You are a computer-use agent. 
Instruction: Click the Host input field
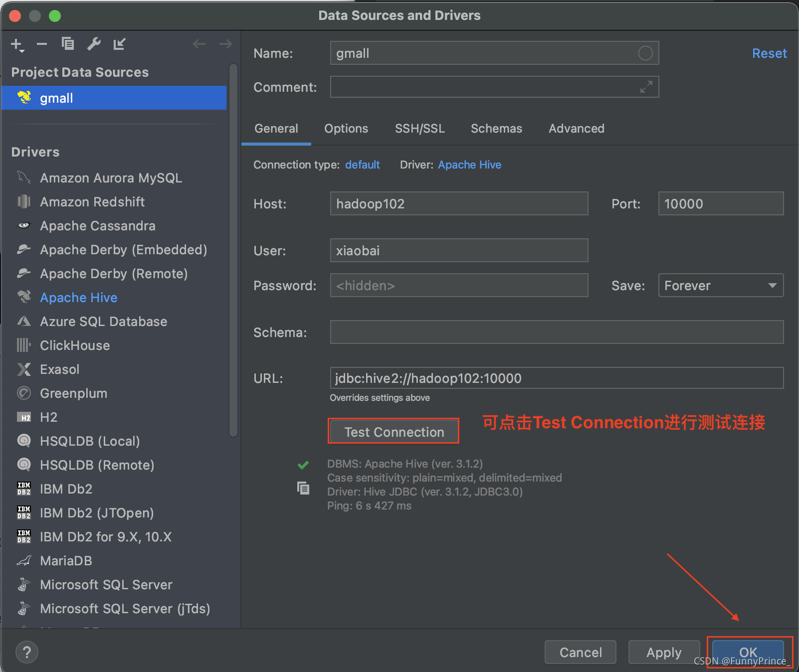[459, 204]
